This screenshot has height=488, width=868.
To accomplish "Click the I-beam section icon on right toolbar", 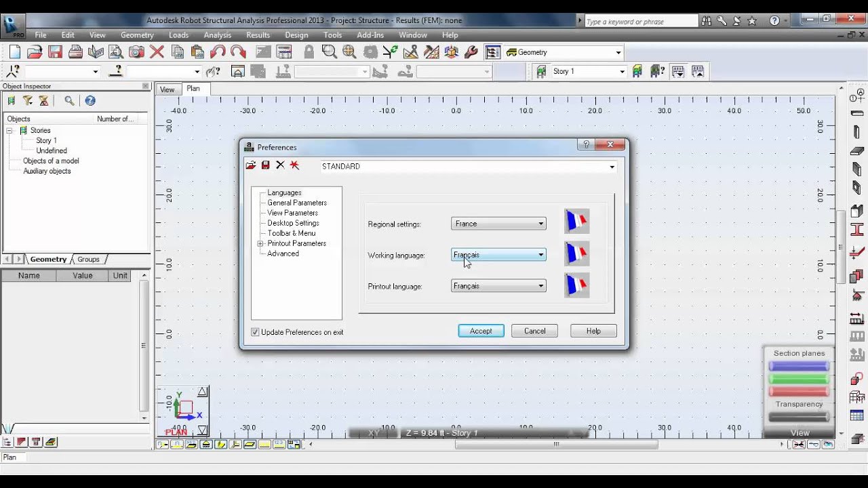I will click(x=857, y=230).
